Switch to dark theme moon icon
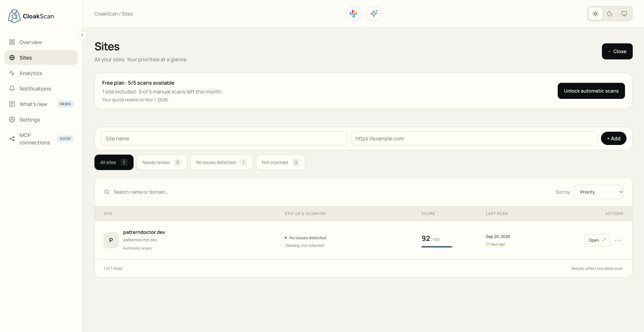Screen dimensions: 644x332 pyautogui.click(x=610, y=14)
